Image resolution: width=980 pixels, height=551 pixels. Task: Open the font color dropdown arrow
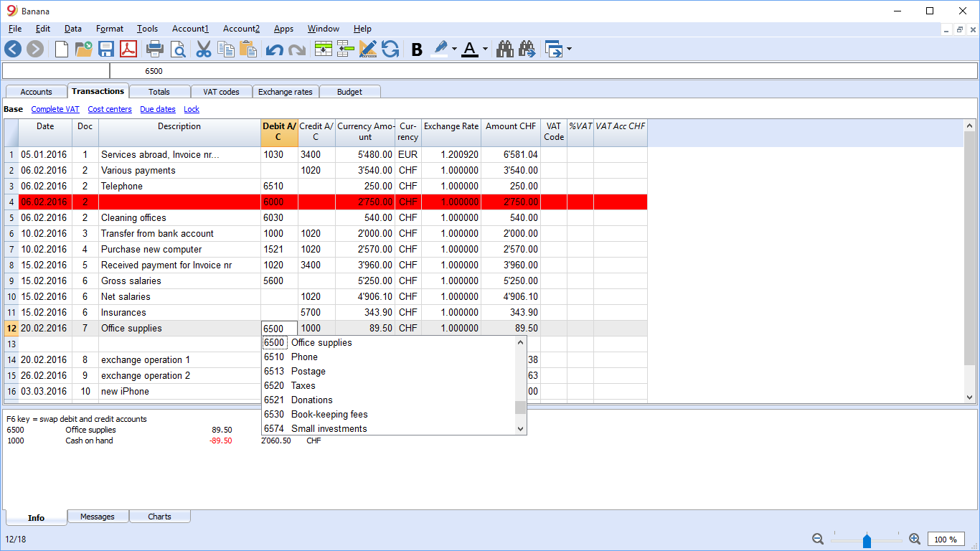click(x=484, y=49)
